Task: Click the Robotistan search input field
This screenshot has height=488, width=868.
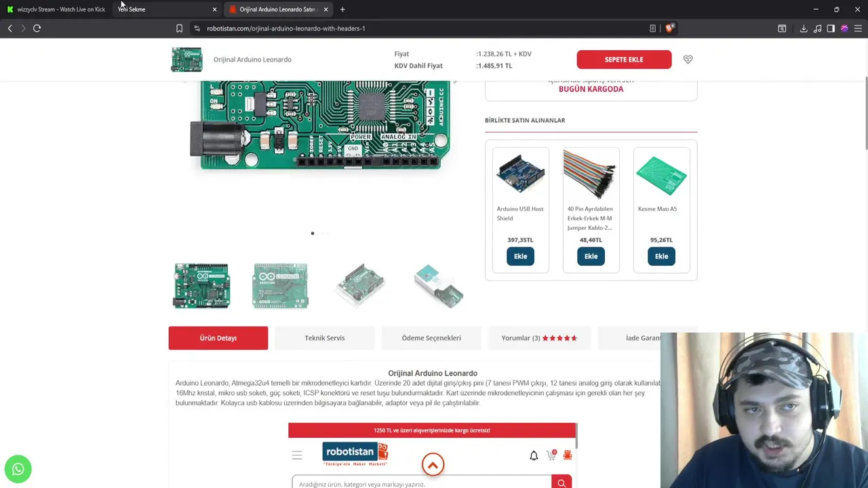Action: tap(422, 483)
